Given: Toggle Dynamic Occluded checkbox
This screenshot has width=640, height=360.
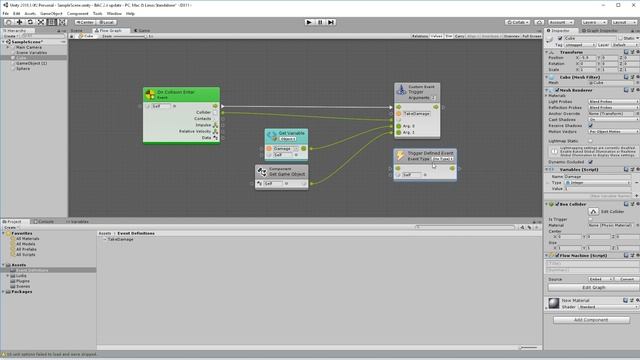Looking at the screenshot, I should point(591,162).
